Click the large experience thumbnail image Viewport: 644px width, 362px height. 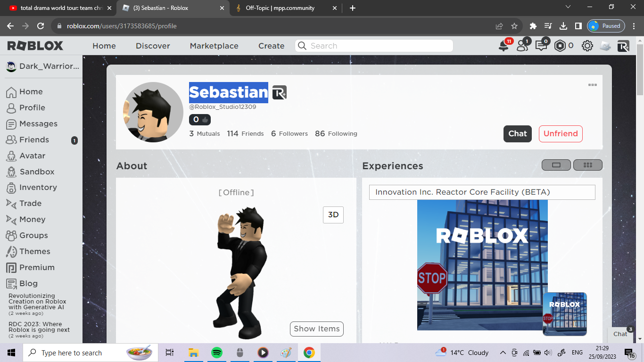click(482, 265)
